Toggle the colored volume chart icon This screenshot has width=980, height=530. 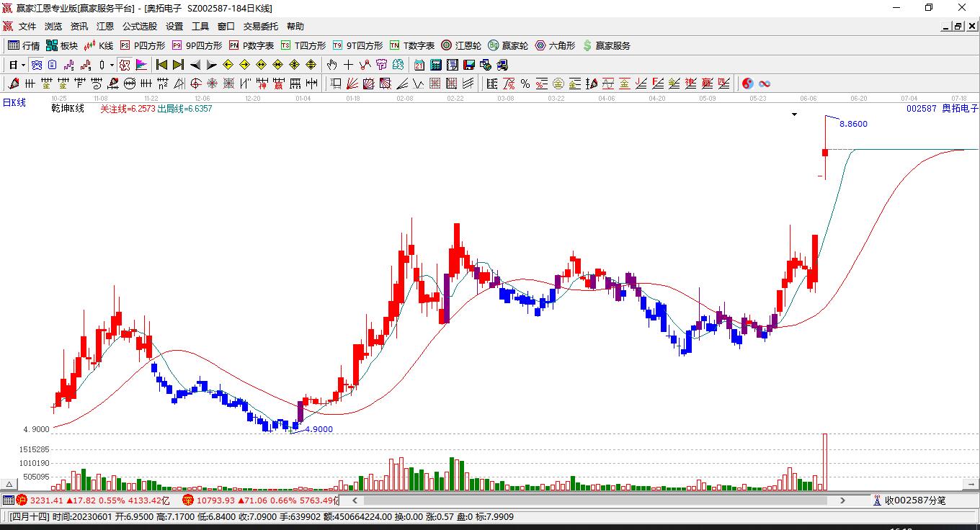141,65
